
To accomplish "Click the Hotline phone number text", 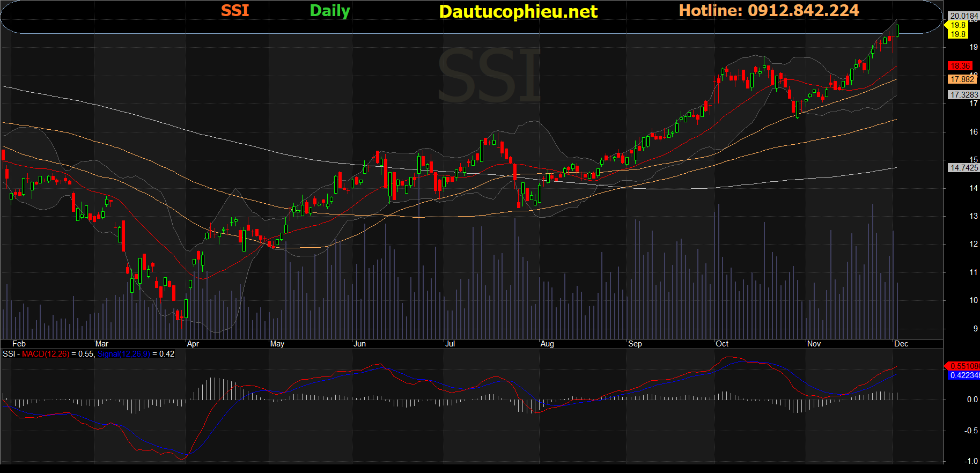I will coord(769,11).
